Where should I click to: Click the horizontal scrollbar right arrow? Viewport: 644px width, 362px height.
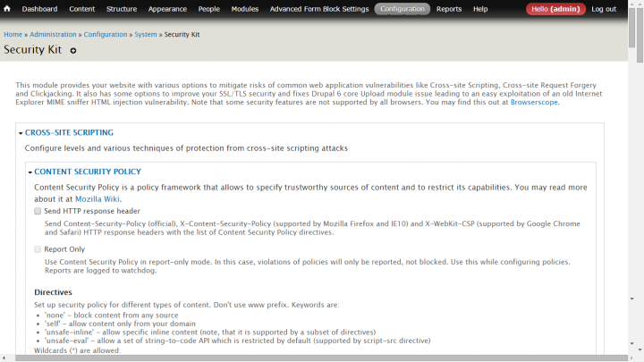631,358
